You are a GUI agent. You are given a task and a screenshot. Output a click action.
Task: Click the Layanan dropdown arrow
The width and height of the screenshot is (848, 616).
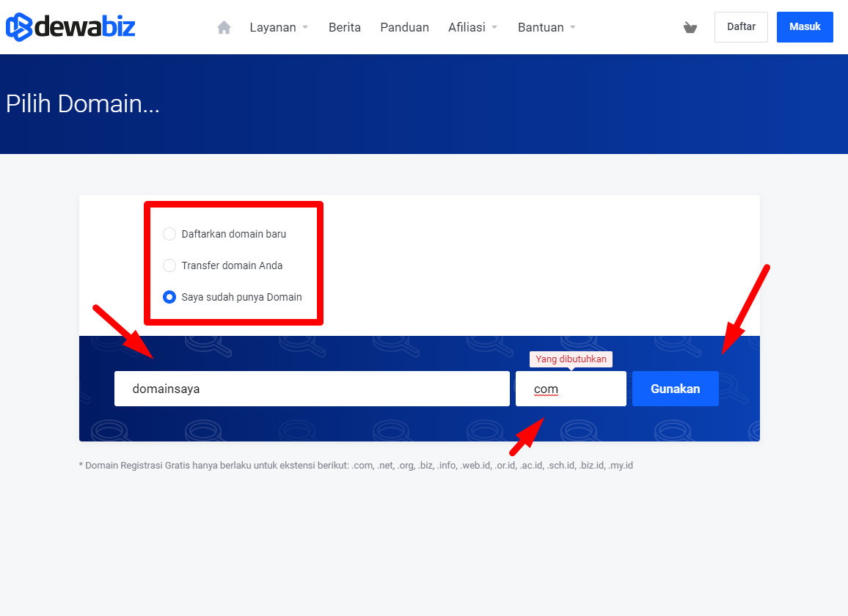(x=305, y=27)
